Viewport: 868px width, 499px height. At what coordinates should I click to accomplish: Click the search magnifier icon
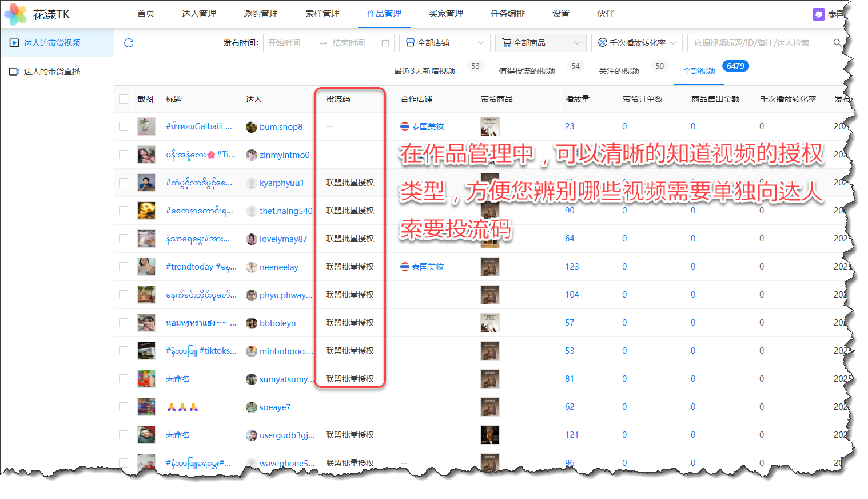point(837,43)
